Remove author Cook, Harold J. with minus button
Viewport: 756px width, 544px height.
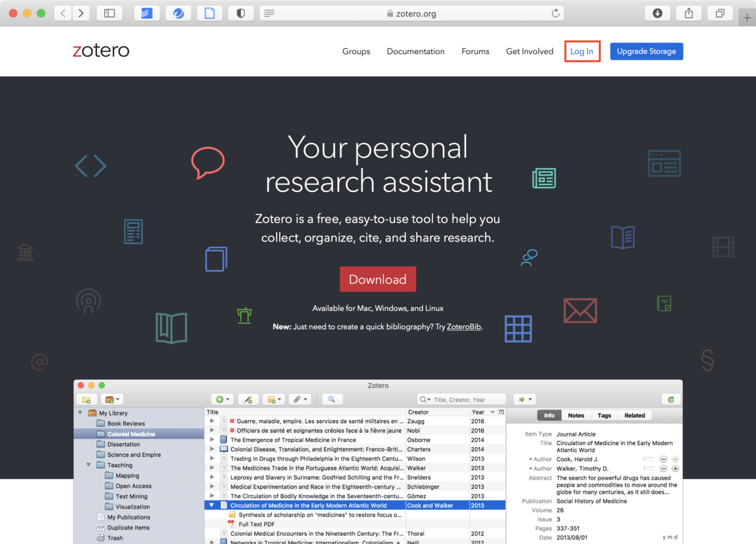[663, 460]
